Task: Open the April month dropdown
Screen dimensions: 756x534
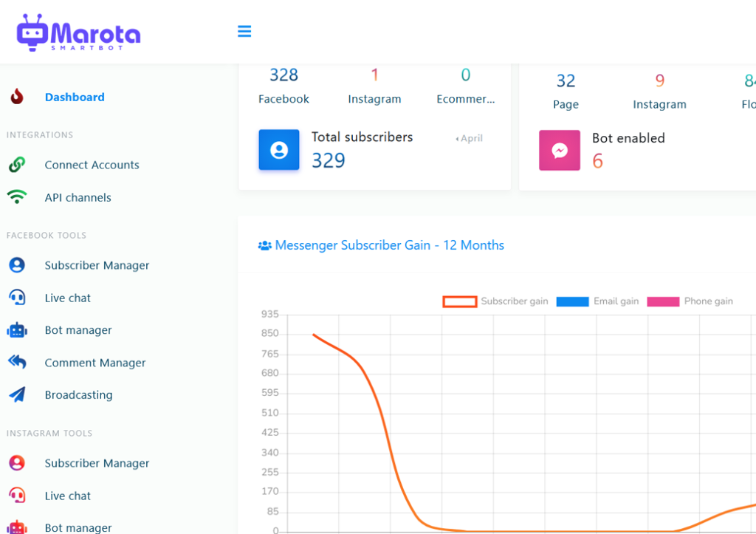Action: click(470, 138)
